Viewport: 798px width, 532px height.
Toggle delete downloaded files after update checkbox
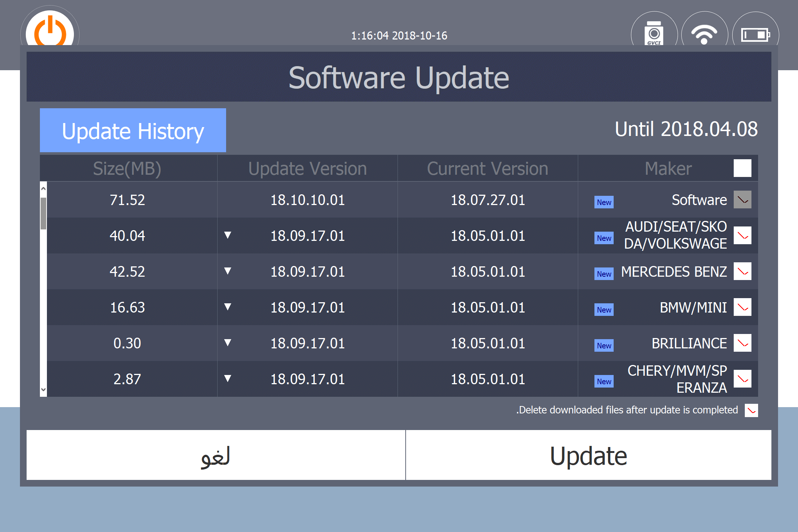tap(751, 410)
